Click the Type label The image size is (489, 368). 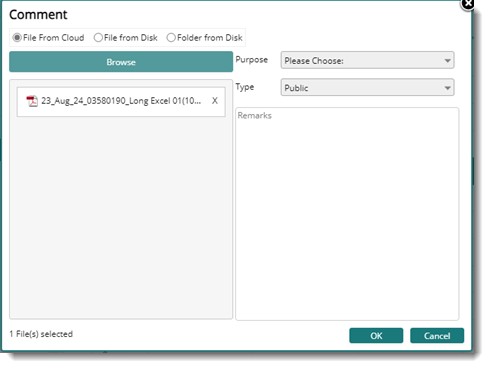[245, 87]
